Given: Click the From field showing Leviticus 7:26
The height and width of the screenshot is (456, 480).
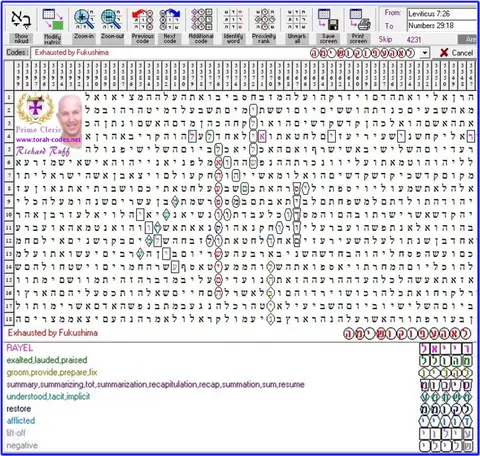Looking at the screenshot, I should point(442,14).
